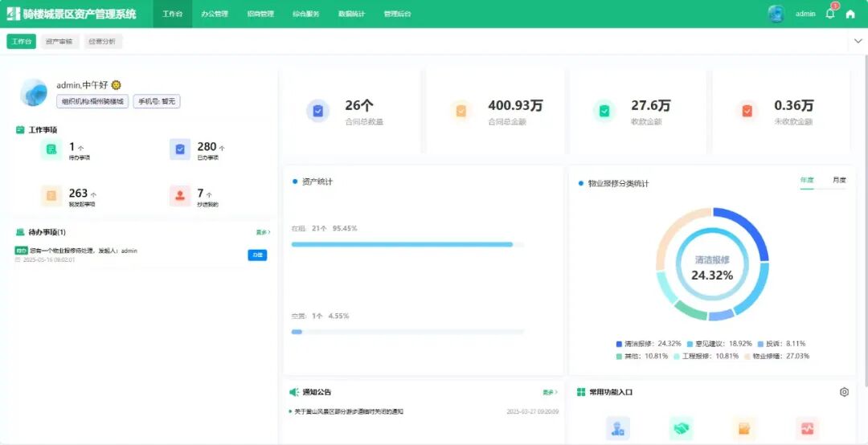
Task: Click the 我发起事项 orange icon
Action: [x=51, y=196]
